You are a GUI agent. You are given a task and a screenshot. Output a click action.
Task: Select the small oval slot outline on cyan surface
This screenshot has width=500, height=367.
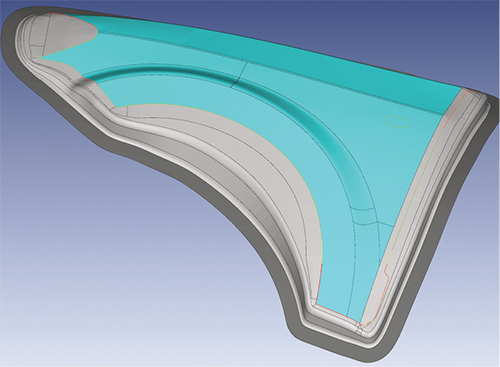pyautogui.click(x=397, y=121)
